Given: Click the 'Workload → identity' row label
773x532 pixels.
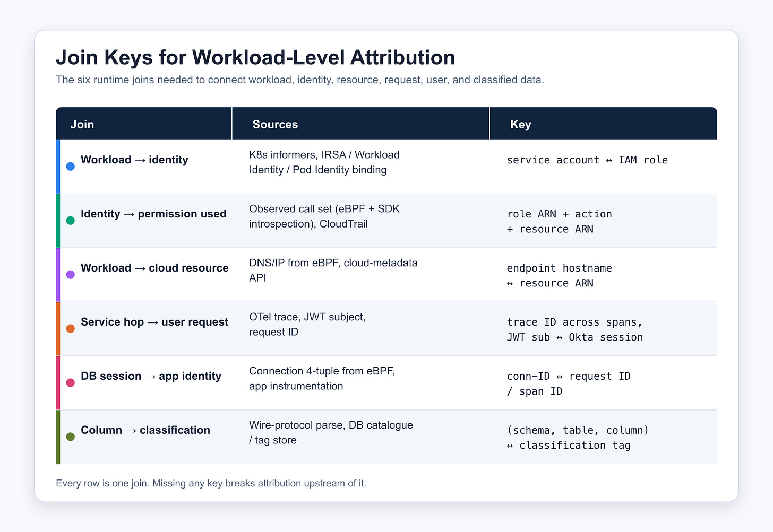Looking at the screenshot, I should [x=134, y=160].
